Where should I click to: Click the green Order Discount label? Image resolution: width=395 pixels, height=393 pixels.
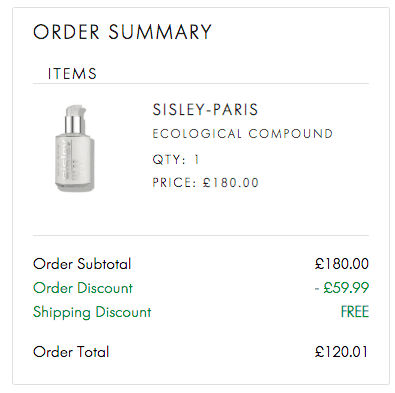(x=83, y=288)
